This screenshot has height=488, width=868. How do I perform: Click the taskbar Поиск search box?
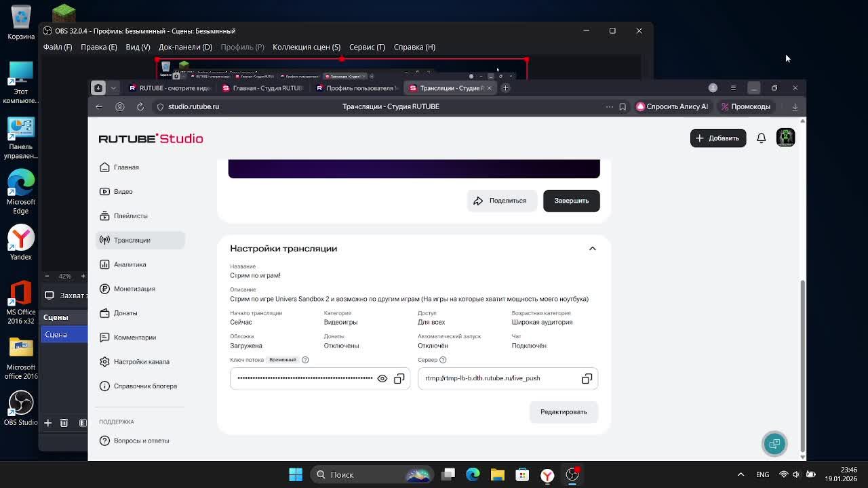[x=374, y=474]
